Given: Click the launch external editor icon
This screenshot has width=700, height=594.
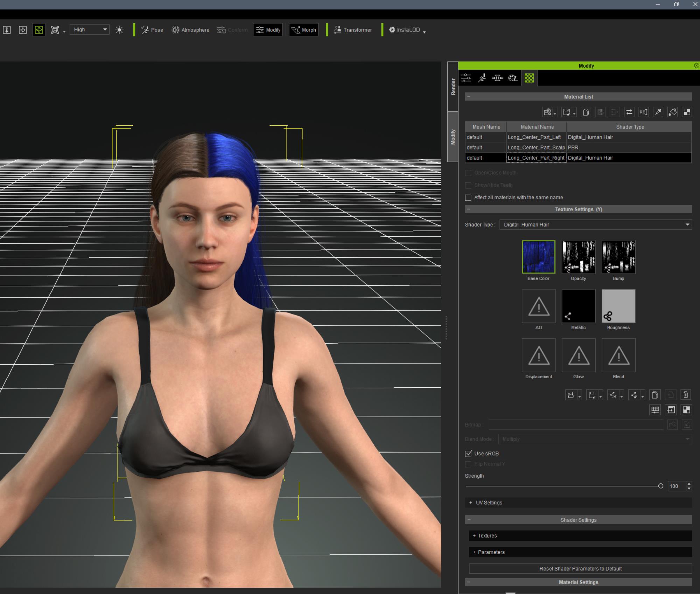Looking at the screenshot, I should tap(671, 410).
